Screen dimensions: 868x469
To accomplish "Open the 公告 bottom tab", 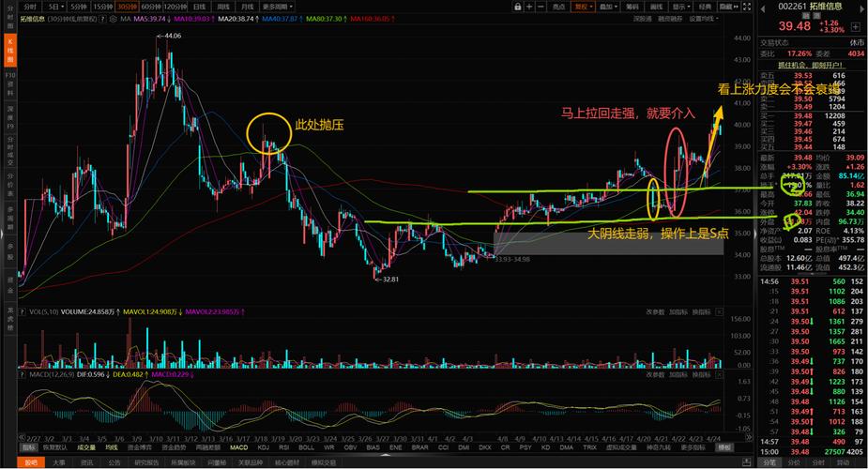I will click(114, 462).
